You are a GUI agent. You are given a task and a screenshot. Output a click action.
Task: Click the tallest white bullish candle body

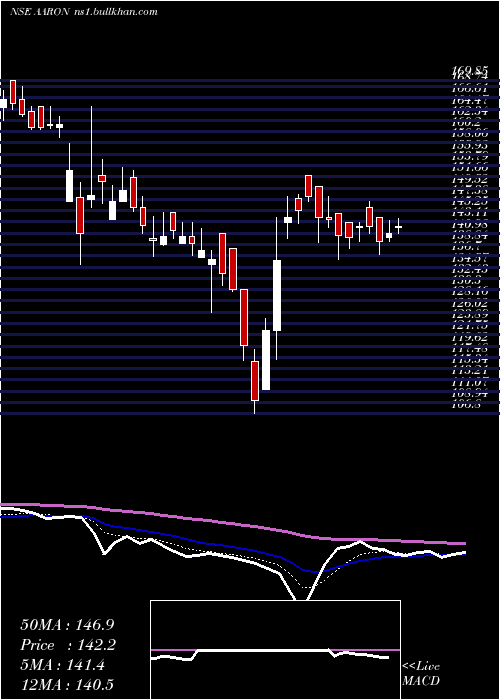click(277, 296)
